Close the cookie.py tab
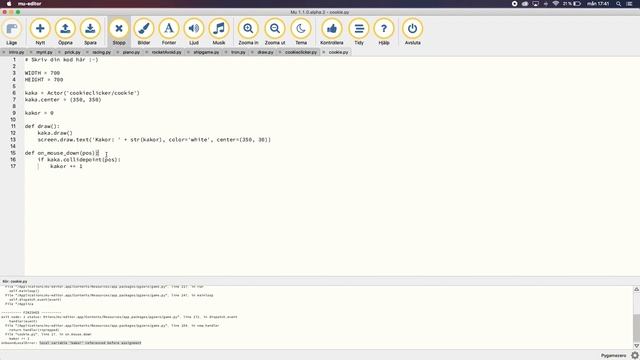This screenshot has height=360, width=640. pyautogui.click(x=324, y=52)
